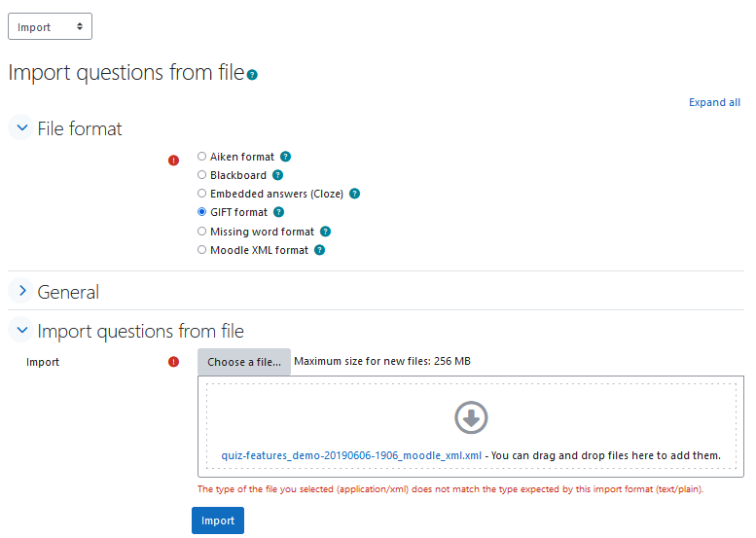This screenshot has width=756, height=538.
Task: Open help icon beside Blackboard
Action: 277,175
